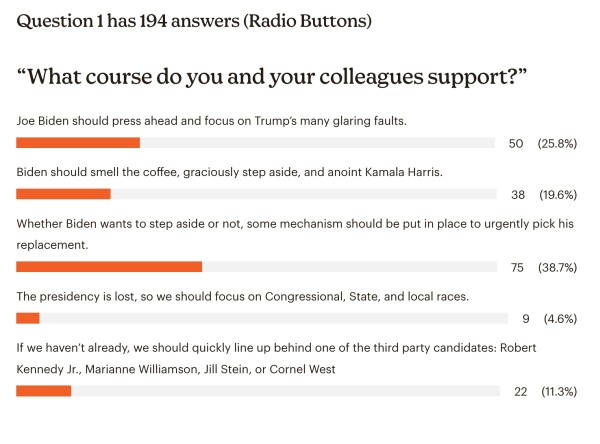Click the count '50' beside first answer

tap(516, 144)
